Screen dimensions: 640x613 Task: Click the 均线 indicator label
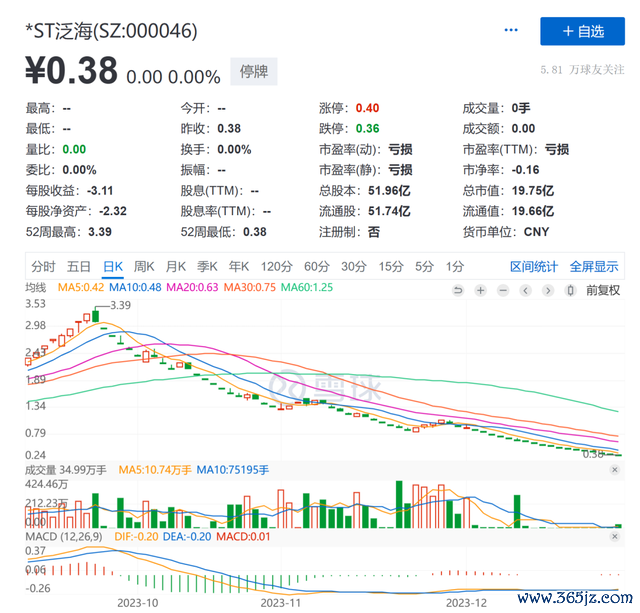[x=36, y=287]
